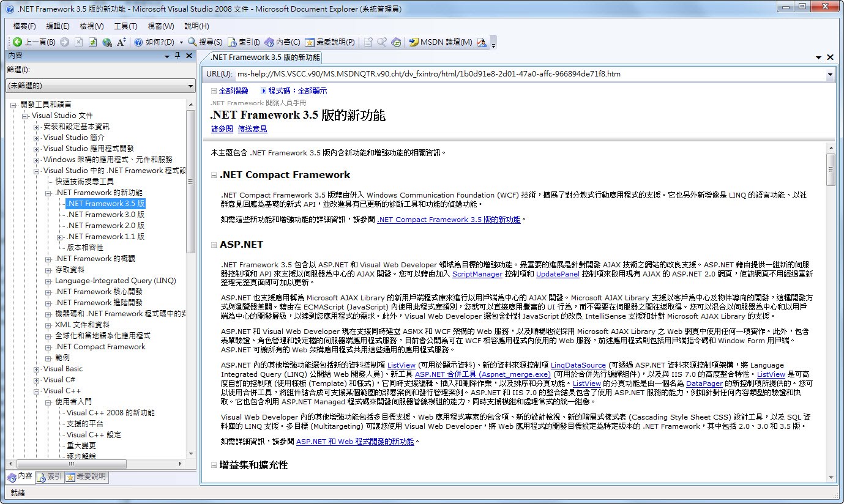
Task: Open the active documents dropdown arrow
Action: [819, 57]
